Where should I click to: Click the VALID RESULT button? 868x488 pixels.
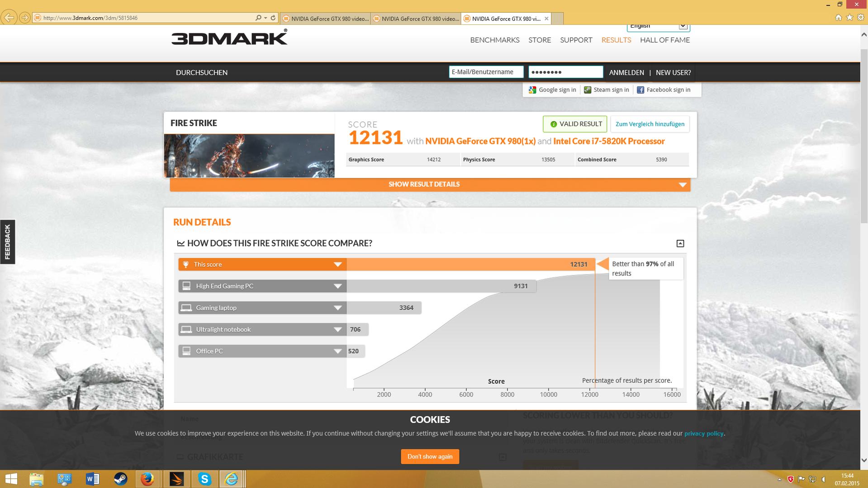[x=575, y=124]
